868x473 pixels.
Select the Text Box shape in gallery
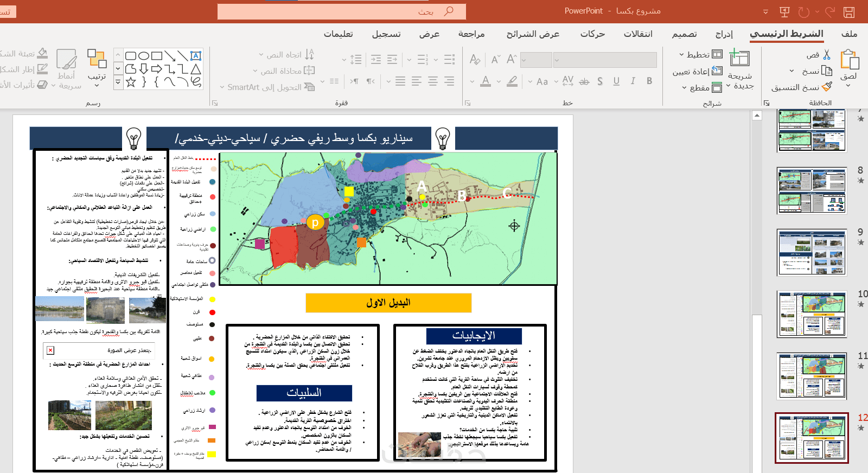(196, 56)
